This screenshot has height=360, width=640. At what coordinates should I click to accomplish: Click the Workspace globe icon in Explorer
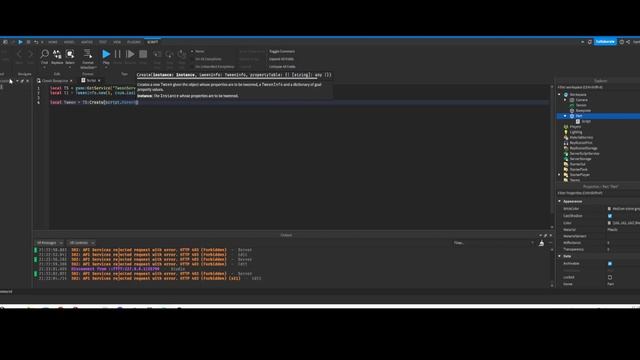click(x=566, y=94)
